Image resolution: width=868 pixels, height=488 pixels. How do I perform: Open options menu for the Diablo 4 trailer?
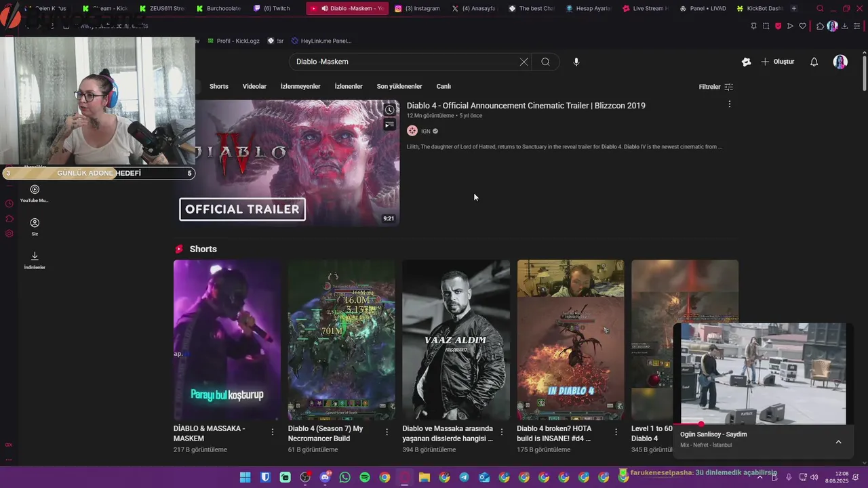pyautogui.click(x=729, y=104)
